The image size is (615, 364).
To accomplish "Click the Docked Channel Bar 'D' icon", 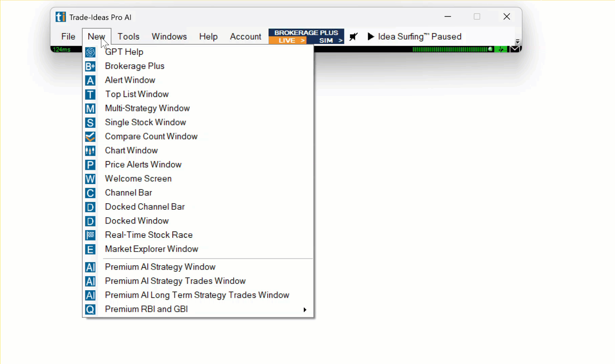I will tap(90, 207).
